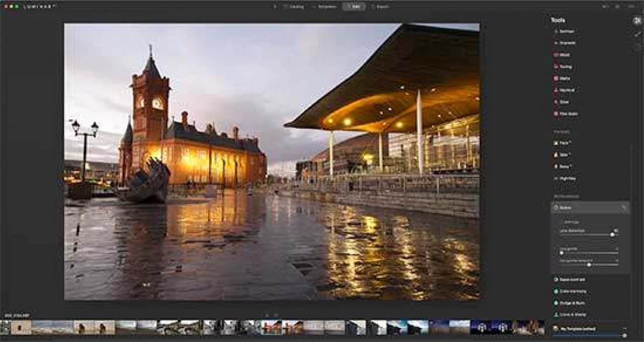Show the Tools panel via the sidebar icon
Image resolution: width=644 pixels, height=342 pixels.
[637, 21]
